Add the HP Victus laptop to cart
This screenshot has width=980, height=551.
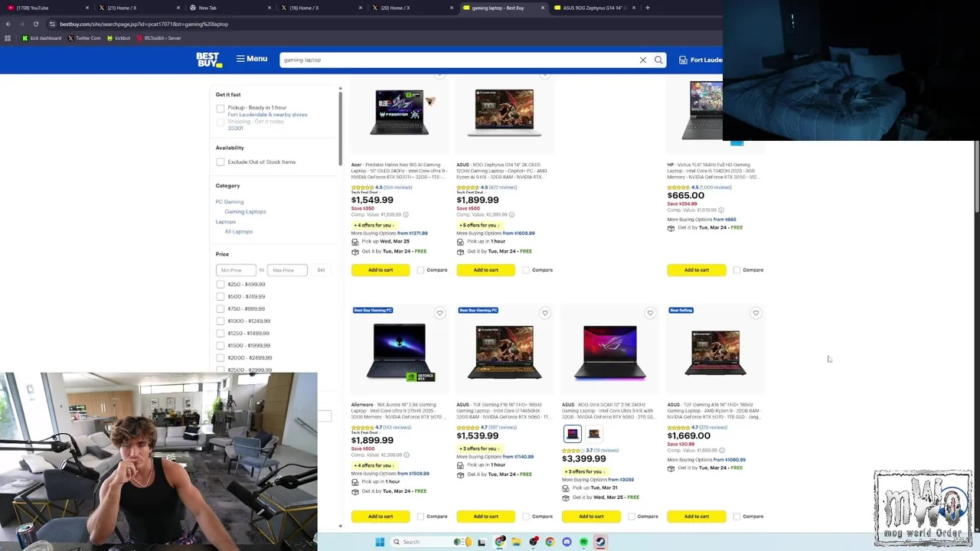click(697, 270)
